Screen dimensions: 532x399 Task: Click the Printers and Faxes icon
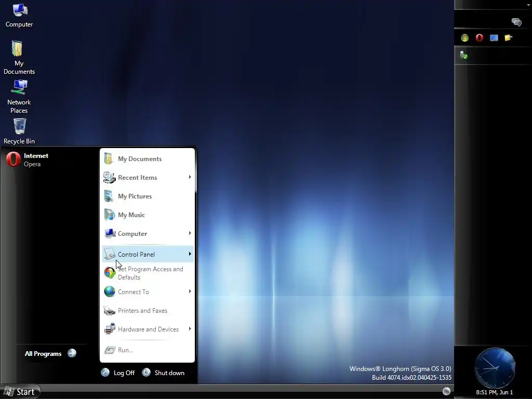click(x=110, y=311)
